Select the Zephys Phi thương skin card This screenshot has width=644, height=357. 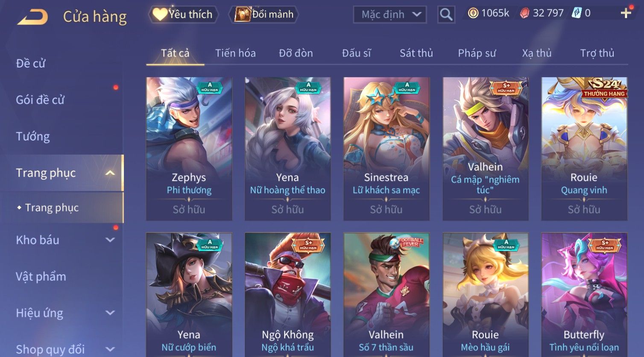(189, 149)
